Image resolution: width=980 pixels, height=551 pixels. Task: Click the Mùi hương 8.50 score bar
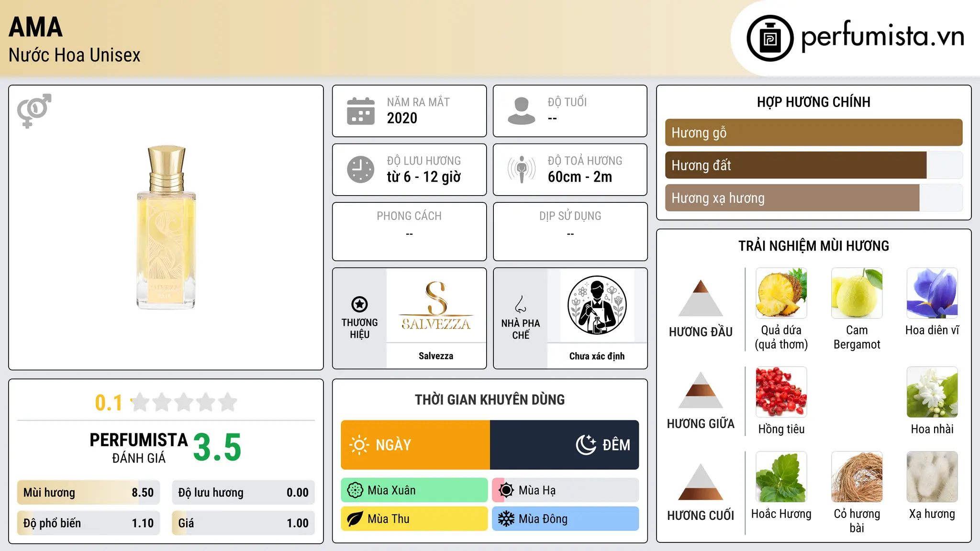pos(89,493)
